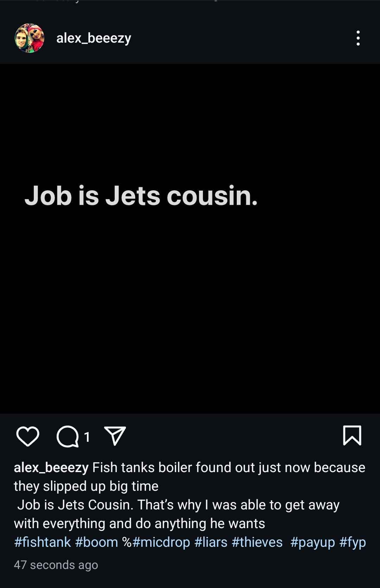Image resolution: width=380 pixels, height=588 pixels.
Task: Open the #thieves hashtag
Action: pos(257,542)
